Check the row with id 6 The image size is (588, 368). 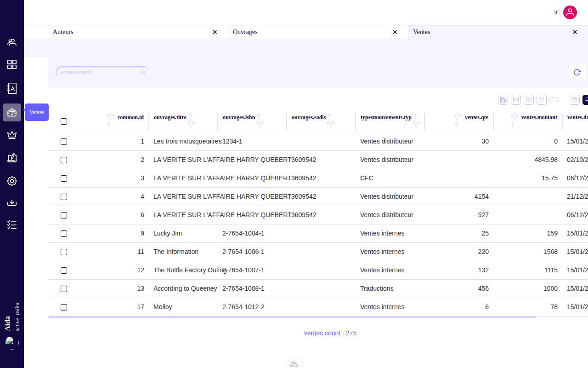(x=64, y=215)
